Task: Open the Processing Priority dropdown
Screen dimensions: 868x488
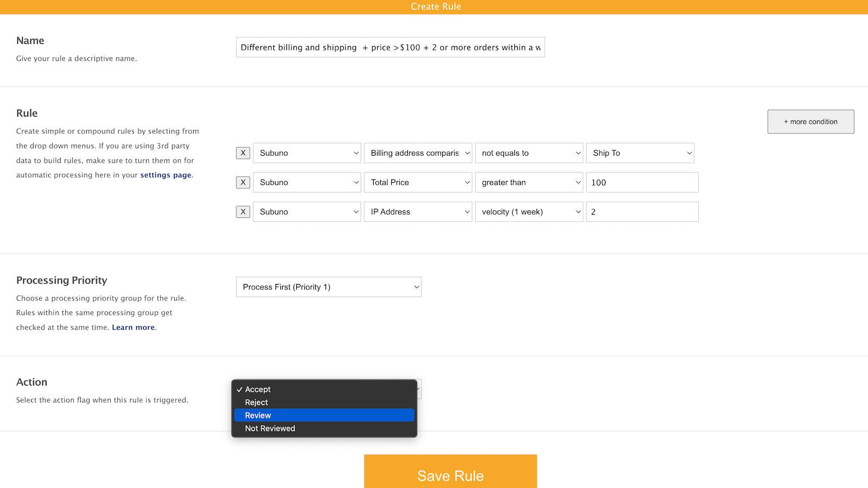Action: click(328, 287)
